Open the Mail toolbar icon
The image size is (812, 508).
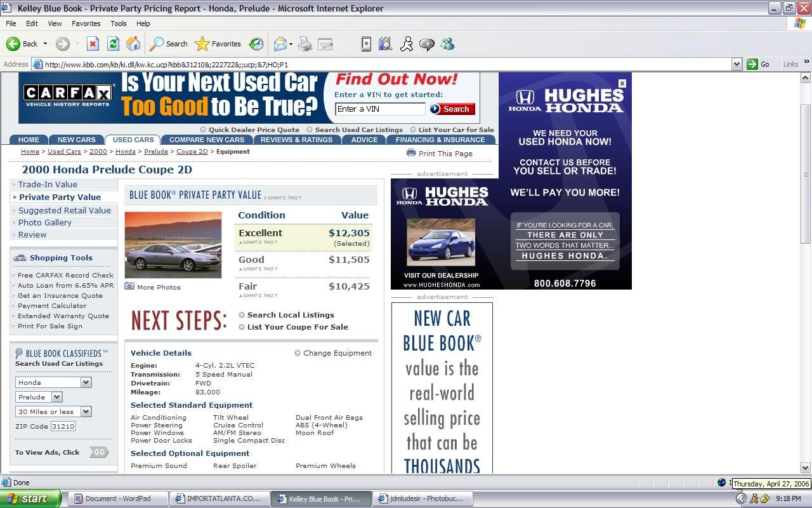280,44
